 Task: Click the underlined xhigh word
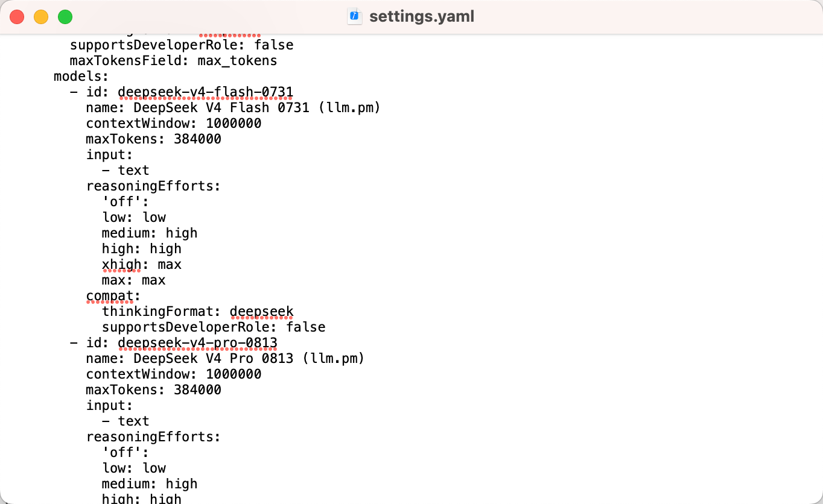tap(121, 265)
